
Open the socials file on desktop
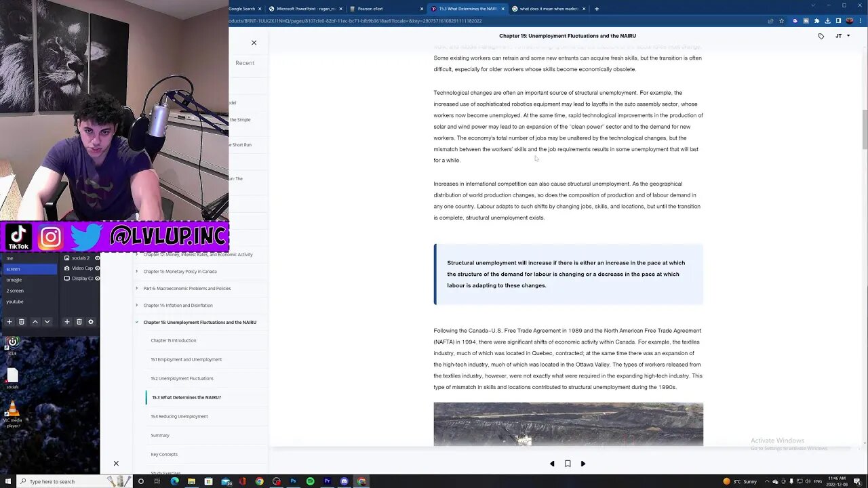12,378
